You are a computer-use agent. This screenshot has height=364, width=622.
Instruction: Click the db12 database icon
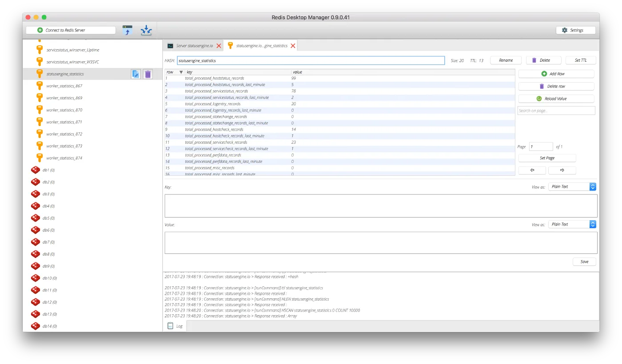pyautogui.click(x=35, y=301)
